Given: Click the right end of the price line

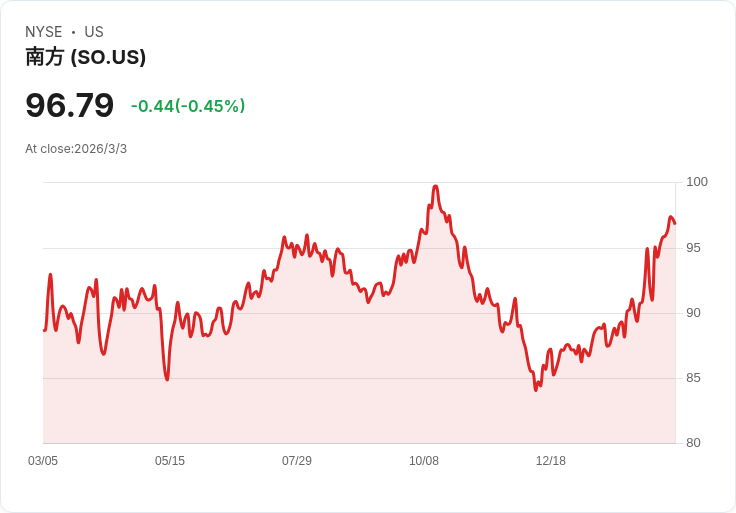Looking at the screenshot, I should tap(675, 222).
